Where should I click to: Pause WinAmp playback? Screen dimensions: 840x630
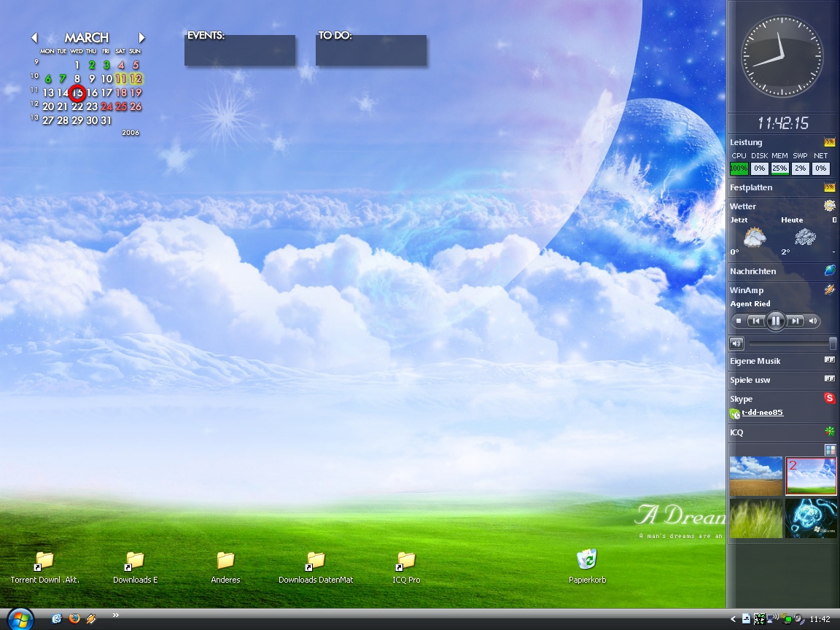coord(776,321)
